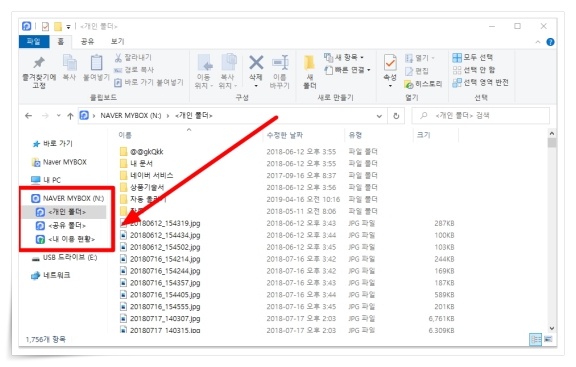Click NAVER MYBOX (N:) in address bar
Viewport: 576px width, 367px height.
(x=131, y=115)
